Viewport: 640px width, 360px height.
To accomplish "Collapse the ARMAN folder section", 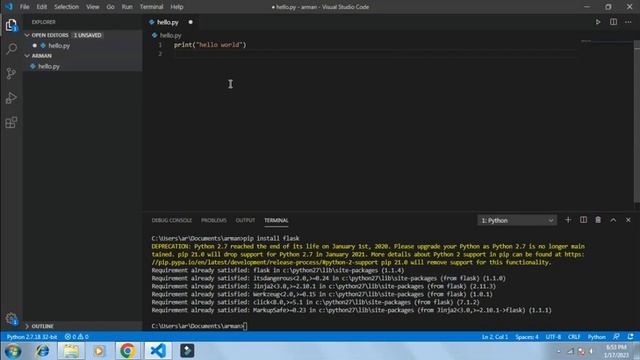I will point(27,56).
